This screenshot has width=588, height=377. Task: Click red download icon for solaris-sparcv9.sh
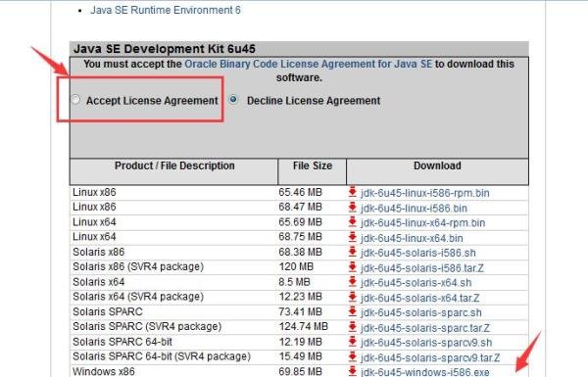(x=352, y=341)
